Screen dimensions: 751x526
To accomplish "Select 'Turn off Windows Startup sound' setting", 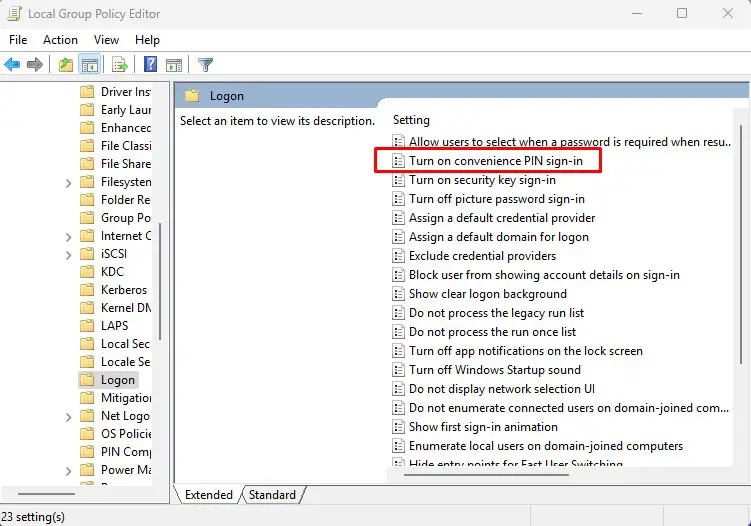I will coord(487,370).
